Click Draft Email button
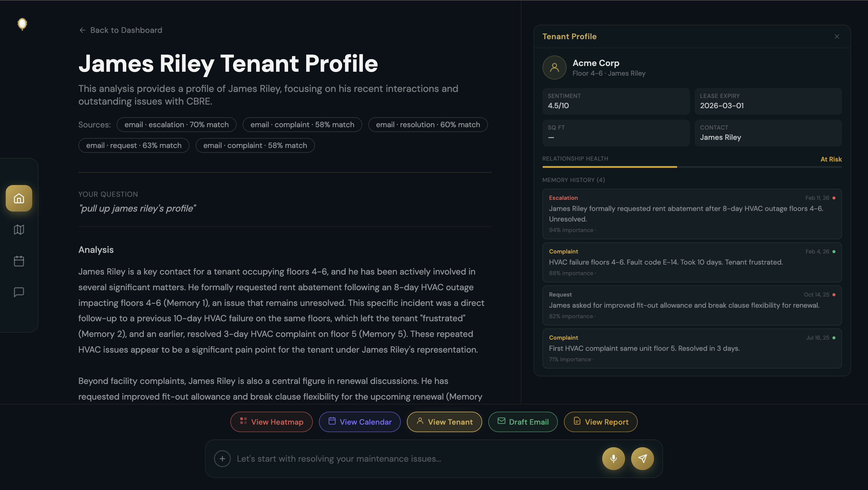 click(523, 422)
